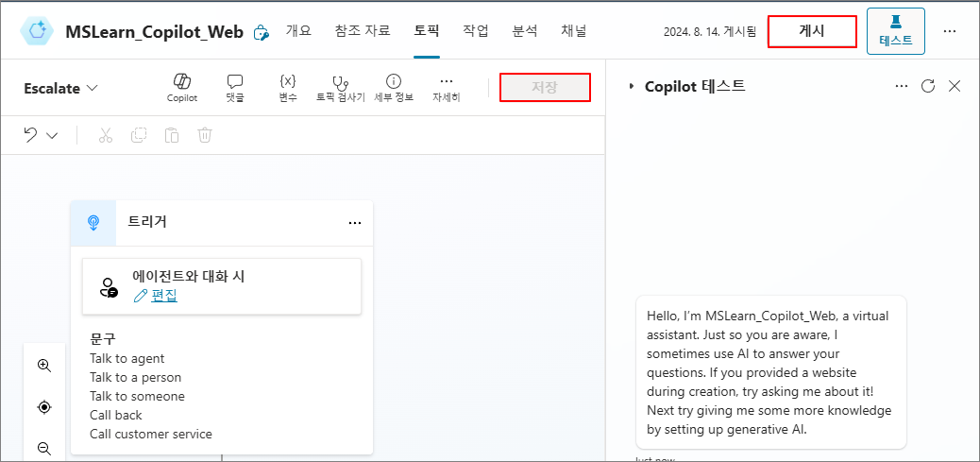
Task: Click the 게시 publish button
Action: 812,31
